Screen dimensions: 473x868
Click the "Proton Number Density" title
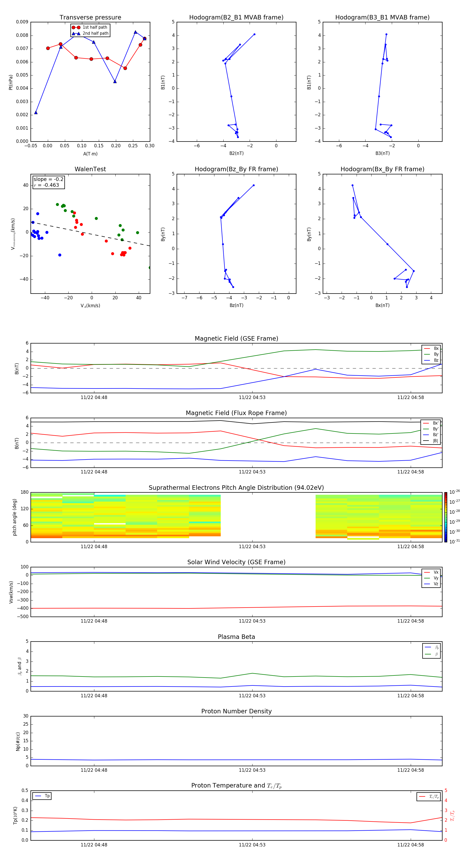pos(236,711)
